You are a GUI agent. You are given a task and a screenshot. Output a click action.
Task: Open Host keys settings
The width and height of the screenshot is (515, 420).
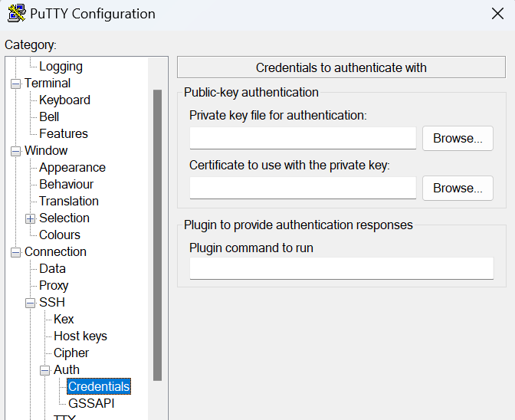point(80,336)
